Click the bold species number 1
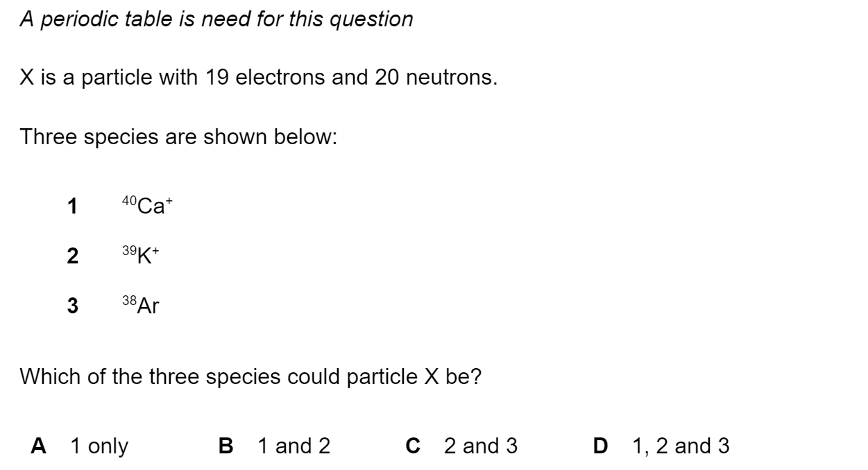 pyautogui.click(x=72, y=206)
